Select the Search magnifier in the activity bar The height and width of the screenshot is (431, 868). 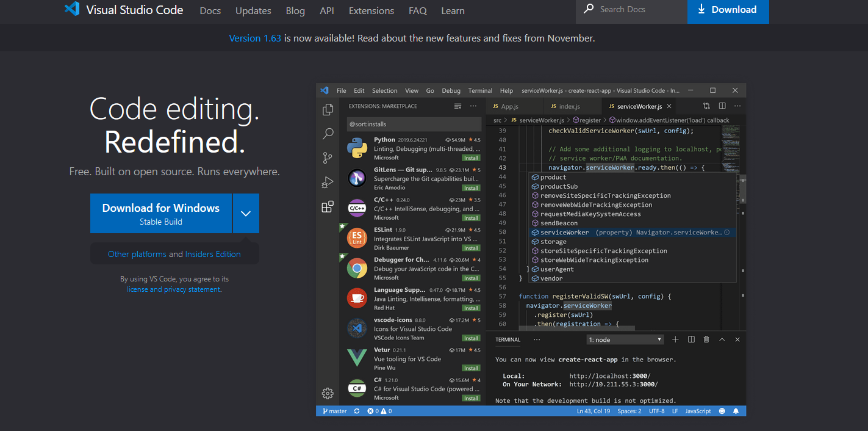(x=328, y=134)
